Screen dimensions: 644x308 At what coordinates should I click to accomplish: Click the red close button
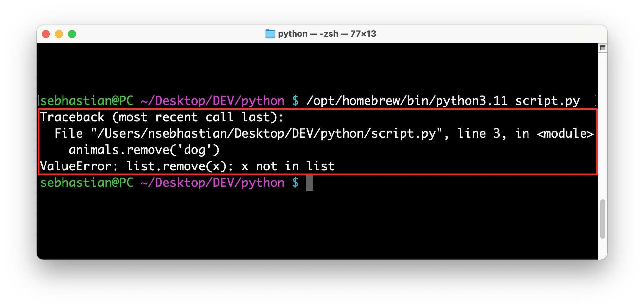46,34
